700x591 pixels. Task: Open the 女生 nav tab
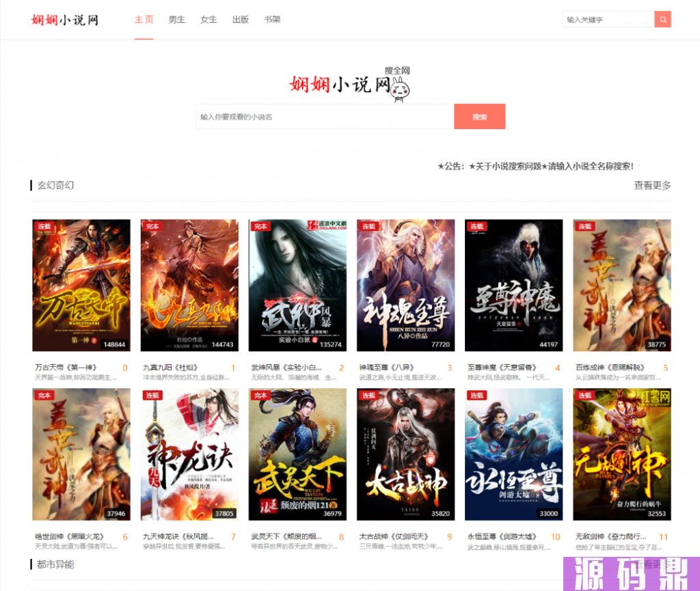click(x=208, y=19)
